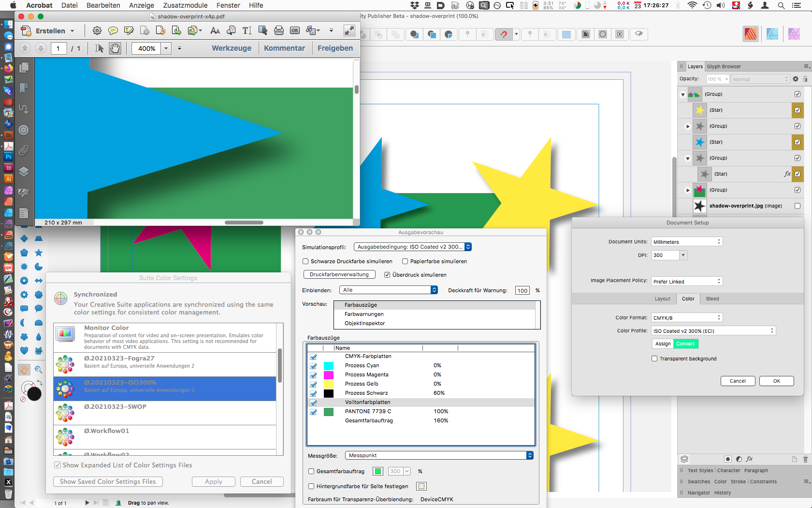Select the star shape tool
812x508 pixels.
click(39, 253)
